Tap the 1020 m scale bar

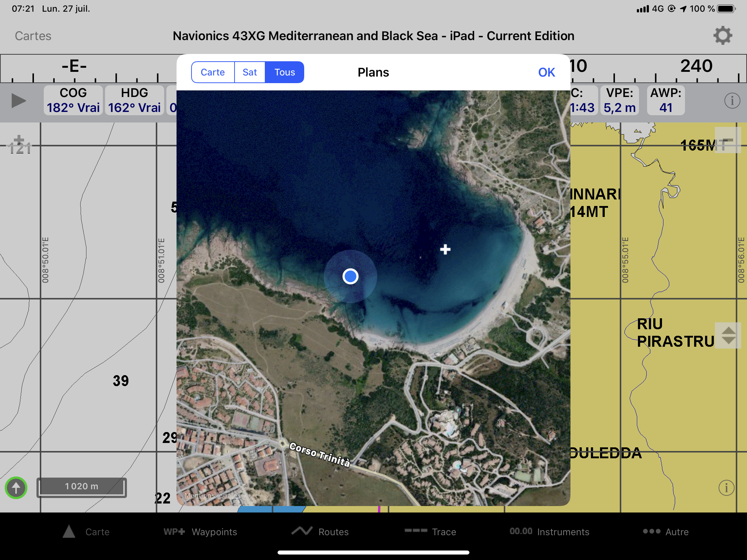(x=82, y=487)
